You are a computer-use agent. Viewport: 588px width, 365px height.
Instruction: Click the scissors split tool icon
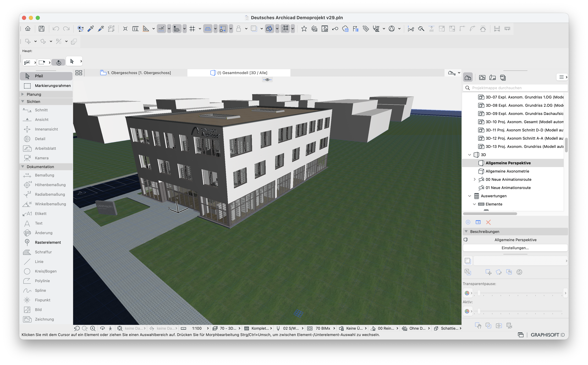[x=411, y=29]
